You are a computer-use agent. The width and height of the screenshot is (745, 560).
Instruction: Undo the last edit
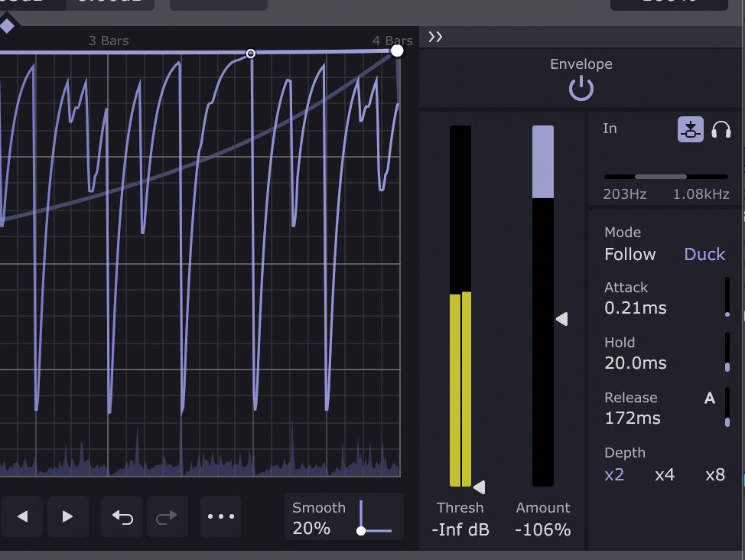click(x=124, y=516)
